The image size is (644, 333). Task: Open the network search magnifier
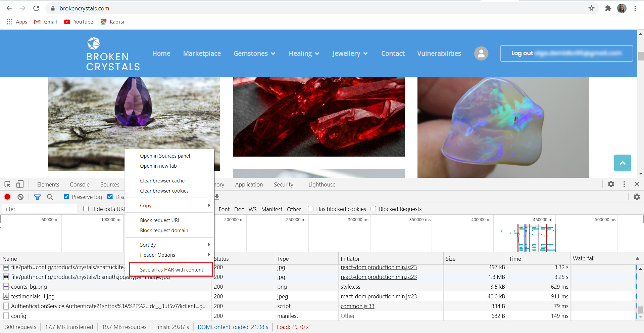(50, 197)
